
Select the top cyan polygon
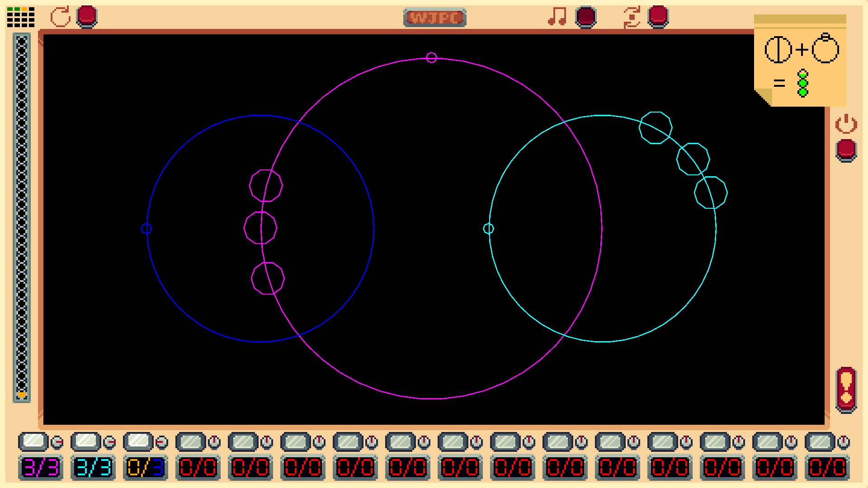[x=655, y=128]
